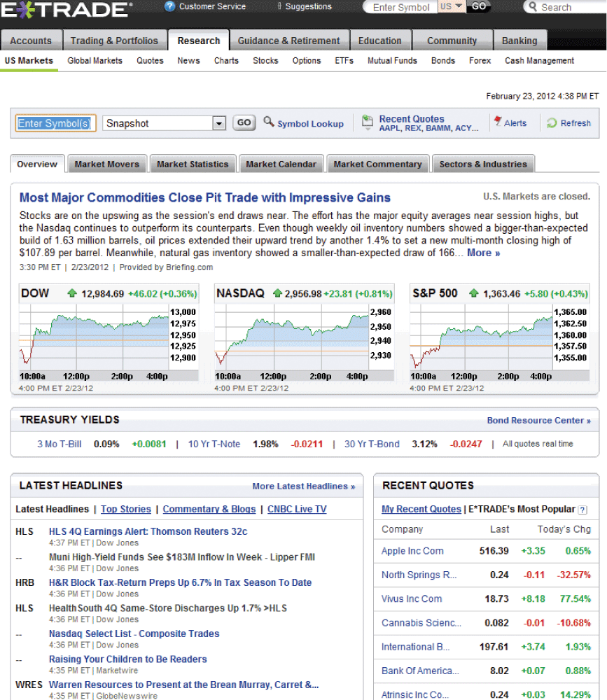This screenshot has width=607, height=700.
Task: Click the NASDAQ intraday chart
Action: (304, 342)
